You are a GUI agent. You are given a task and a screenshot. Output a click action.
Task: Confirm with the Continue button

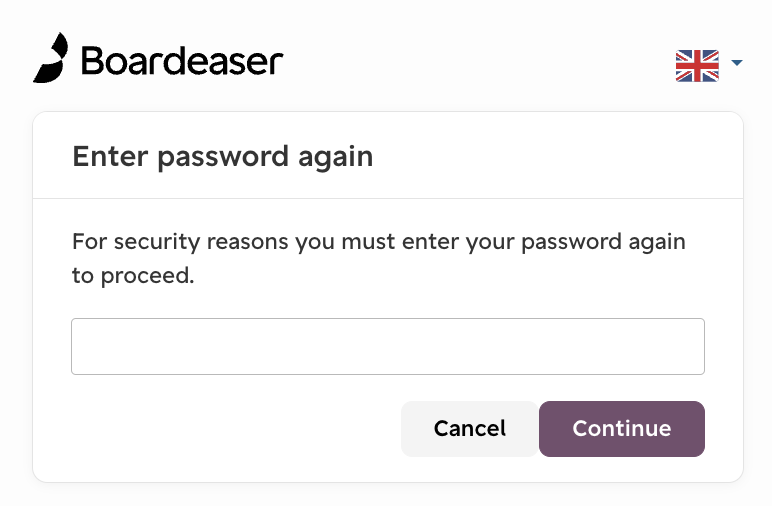(x=622, y=429)
